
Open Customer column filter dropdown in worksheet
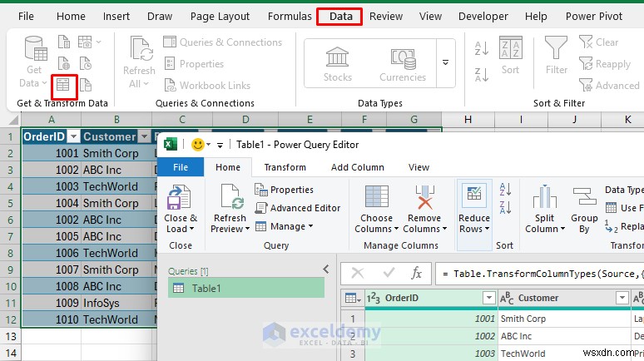[x=144, y=136]
